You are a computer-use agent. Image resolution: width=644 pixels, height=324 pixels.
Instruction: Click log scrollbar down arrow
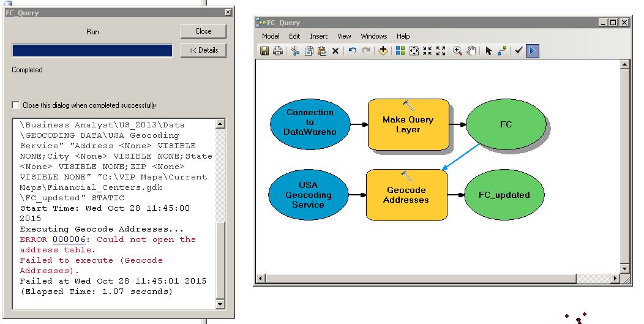220,304
